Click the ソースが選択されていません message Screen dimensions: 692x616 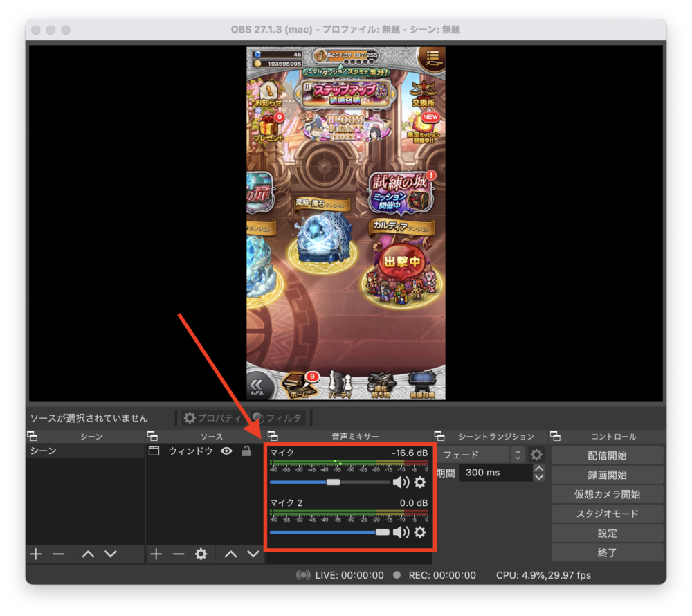(x=89, y=418)
